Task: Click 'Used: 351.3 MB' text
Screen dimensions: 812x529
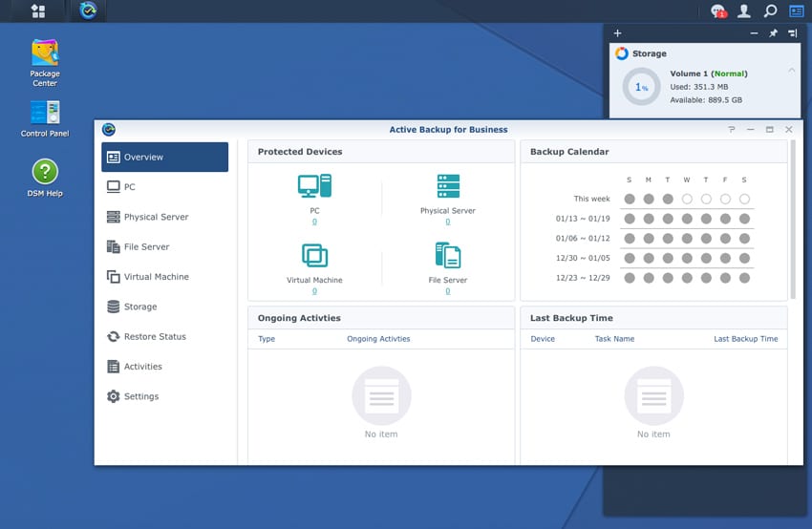Action: click(x=699, y=87)
